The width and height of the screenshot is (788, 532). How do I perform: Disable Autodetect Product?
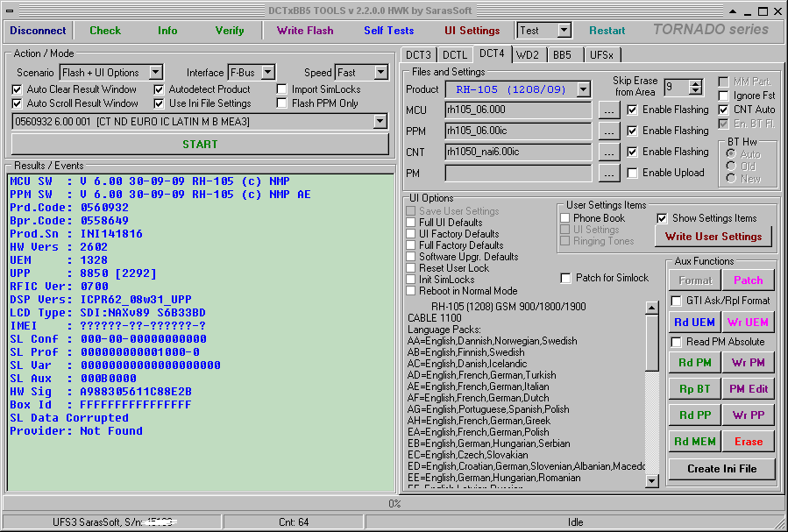point(159,89)
